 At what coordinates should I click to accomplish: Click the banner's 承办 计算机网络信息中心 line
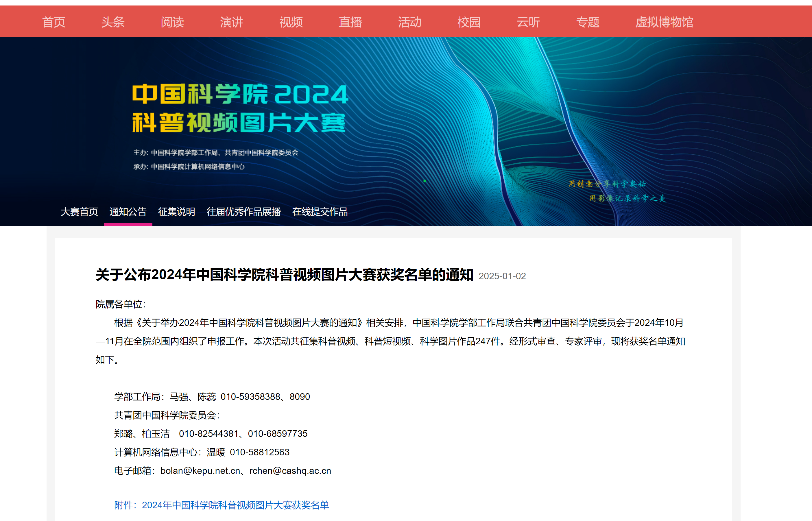click(x=189, y=167)
